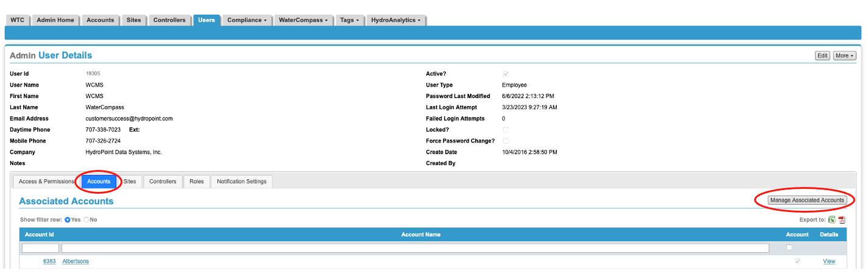This screenshot has width=868, height=276.
Task: Export accounts to Excel icon
Action: pyautogui.click(x=831, y=220)
